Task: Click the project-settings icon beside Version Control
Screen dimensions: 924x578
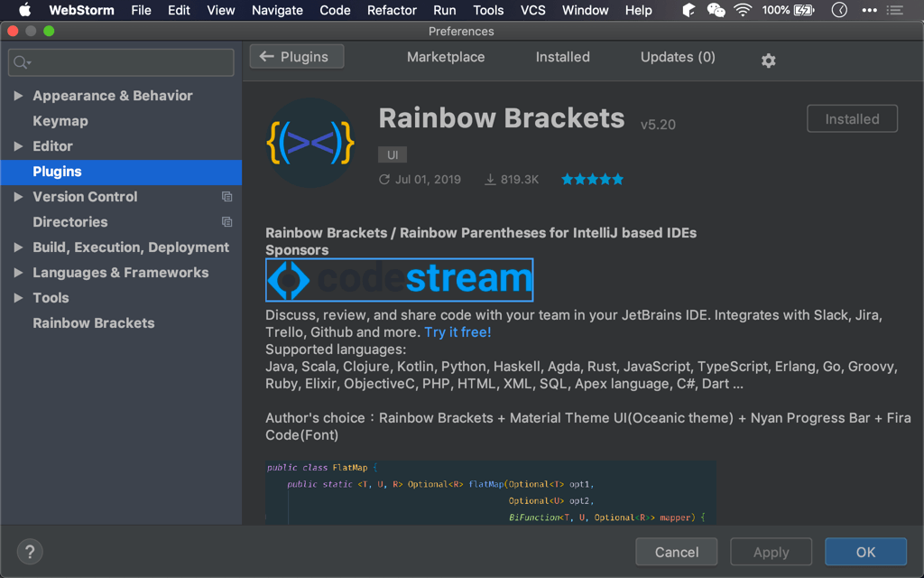Action: click(x=226, y=196)
